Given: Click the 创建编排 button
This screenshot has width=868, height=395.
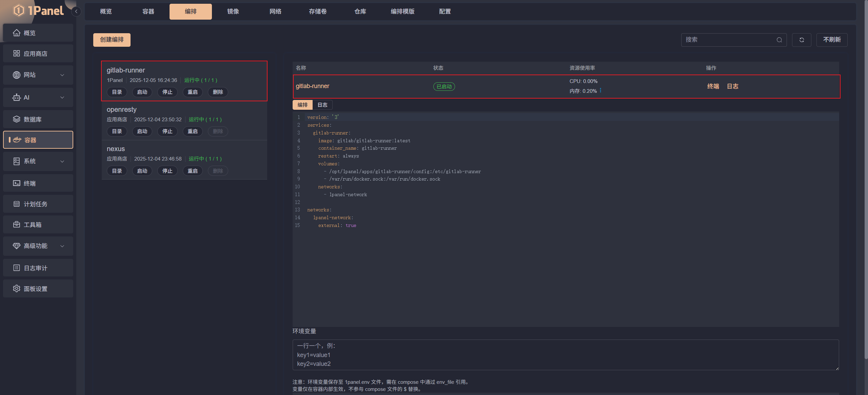Looking at the screenshot, I should 112,40.
